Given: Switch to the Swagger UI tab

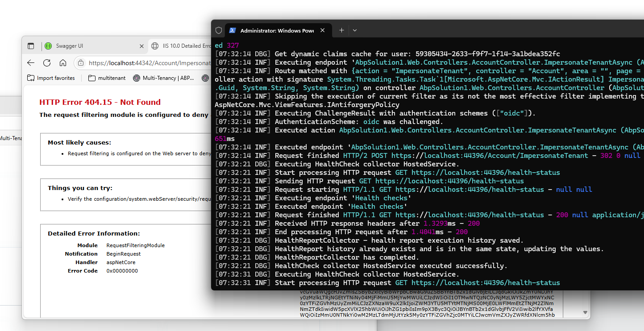Looking at the screenshot, I should pos(94,46).
